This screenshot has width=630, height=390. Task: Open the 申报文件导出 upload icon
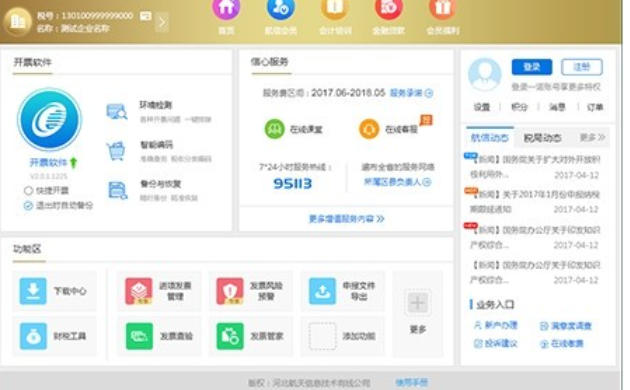point(322,290)
